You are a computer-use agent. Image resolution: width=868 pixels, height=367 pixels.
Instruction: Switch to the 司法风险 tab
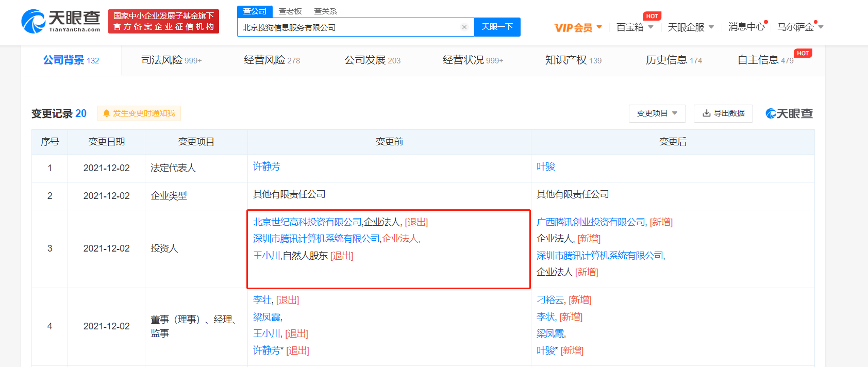(x=171, y=60)
